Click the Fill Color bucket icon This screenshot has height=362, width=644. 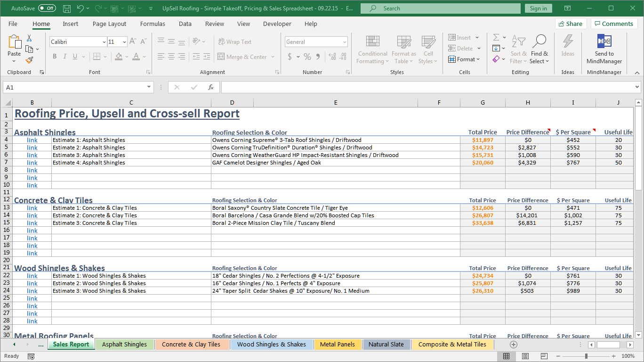tap(119, 57)
